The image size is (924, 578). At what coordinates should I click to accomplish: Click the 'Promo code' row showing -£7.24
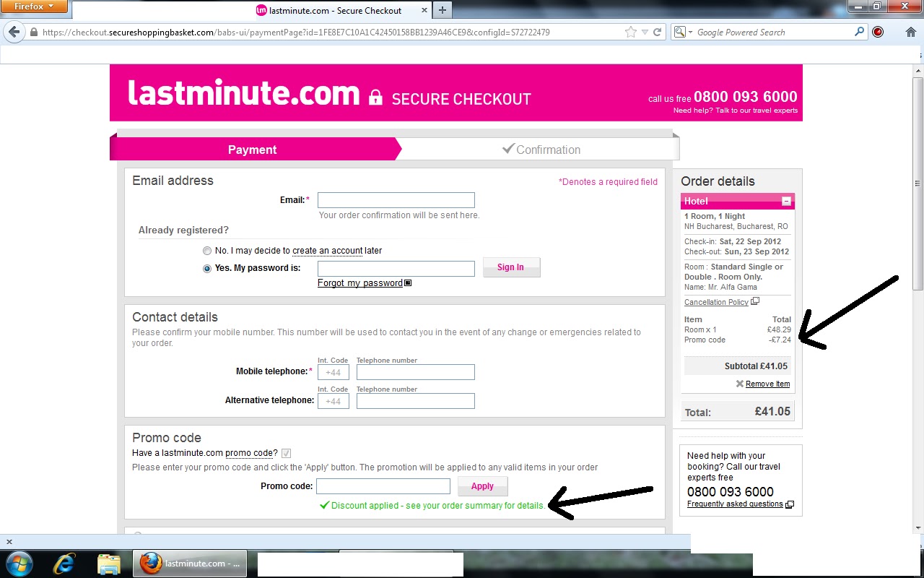[x=738, y=340]
